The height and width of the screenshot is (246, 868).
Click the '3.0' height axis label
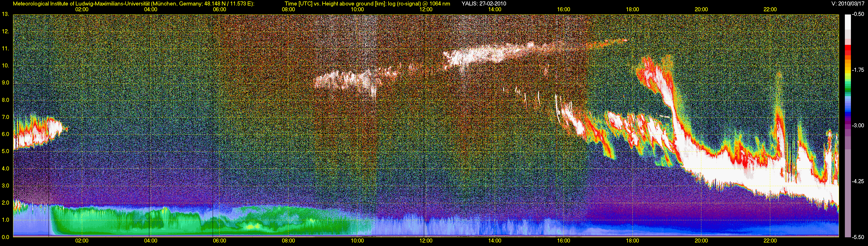tap(5, 186)
